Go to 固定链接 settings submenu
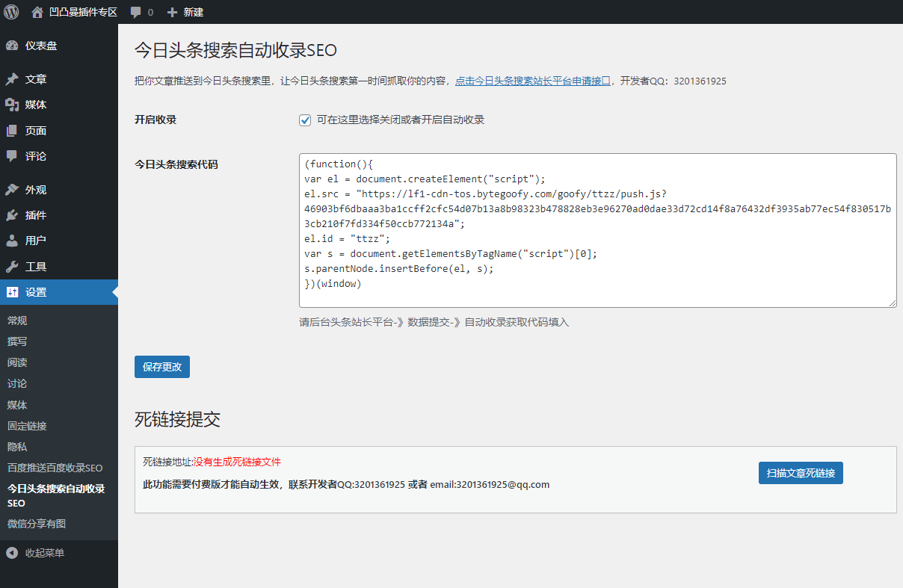This screenshot has height=588, width=903. pyautogui.click(x=27, y=426)
